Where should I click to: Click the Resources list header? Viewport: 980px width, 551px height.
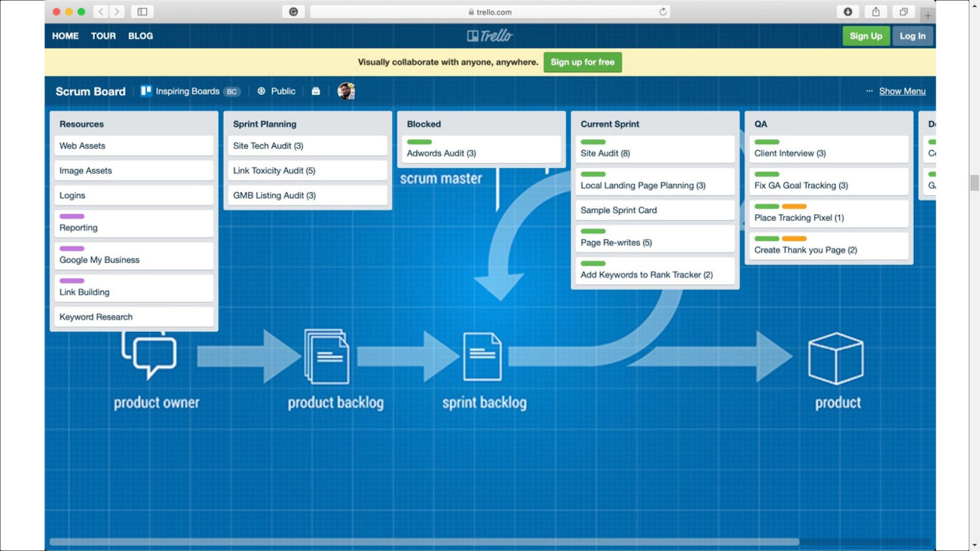pos(81,124)
